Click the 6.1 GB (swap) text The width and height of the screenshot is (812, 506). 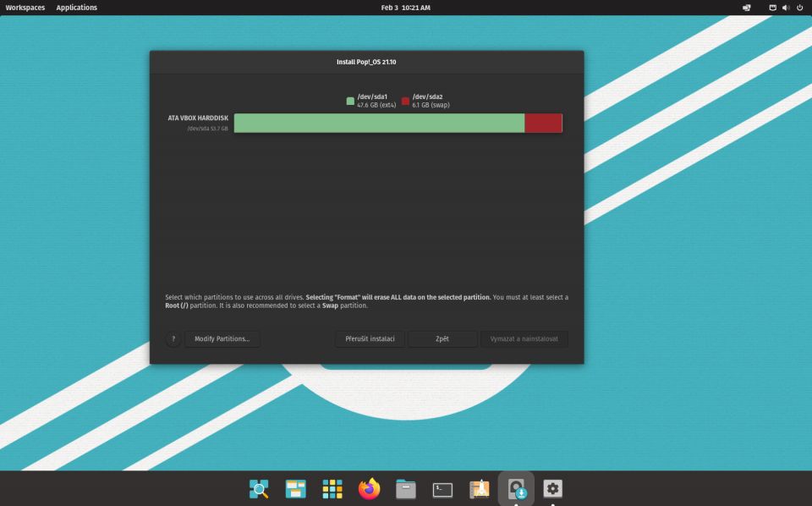coord(431,105)
